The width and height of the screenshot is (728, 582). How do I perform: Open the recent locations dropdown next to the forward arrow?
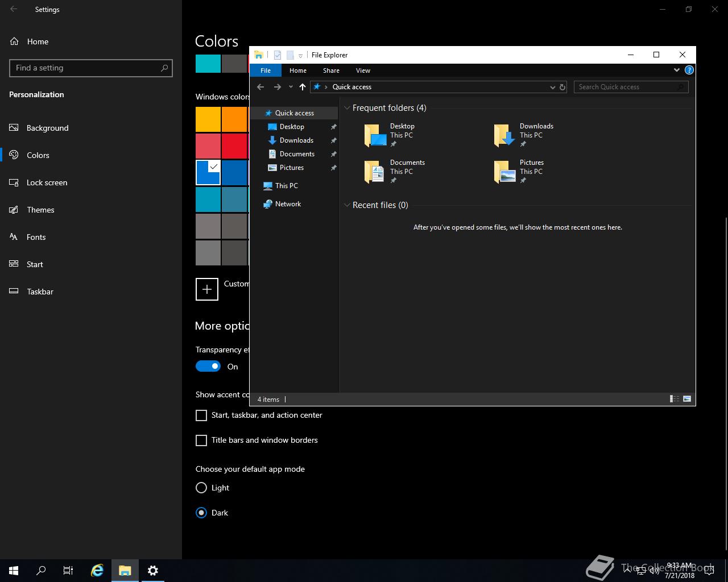coord(291,87)
